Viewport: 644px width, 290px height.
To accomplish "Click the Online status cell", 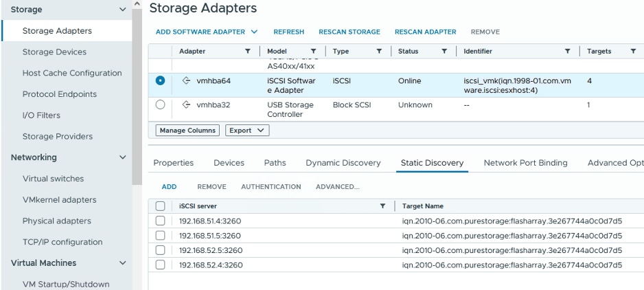I will pyautogui.click(x=409, y=81).
